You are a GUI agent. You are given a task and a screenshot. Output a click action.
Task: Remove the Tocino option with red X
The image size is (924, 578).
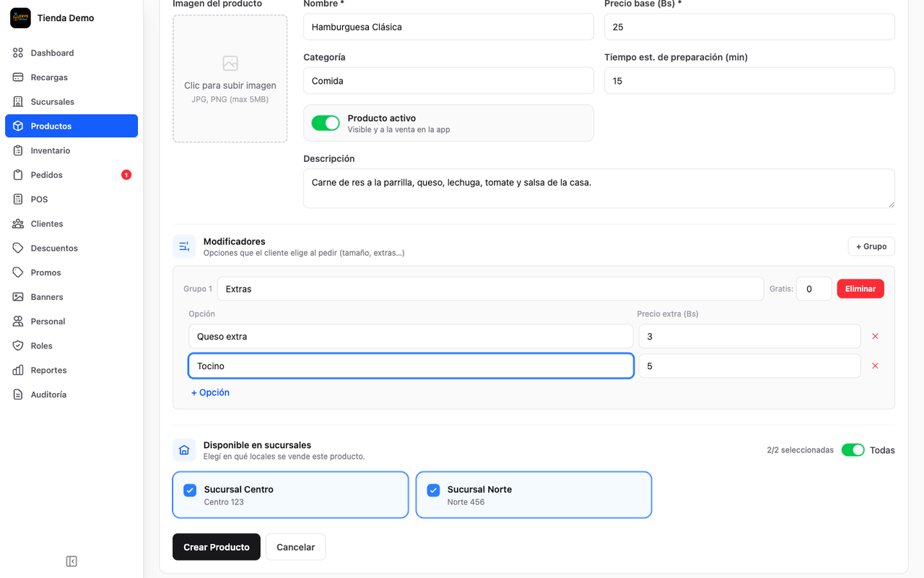point(875,366)
